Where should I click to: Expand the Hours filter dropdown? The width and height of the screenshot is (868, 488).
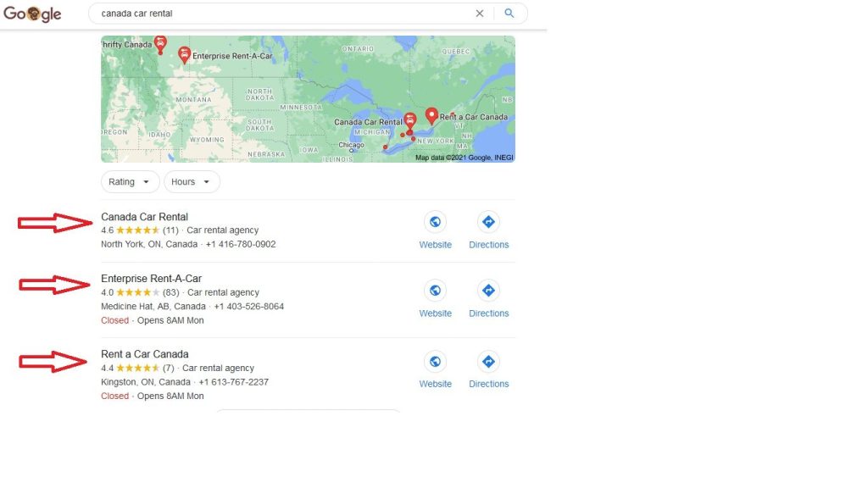point(192,181)
